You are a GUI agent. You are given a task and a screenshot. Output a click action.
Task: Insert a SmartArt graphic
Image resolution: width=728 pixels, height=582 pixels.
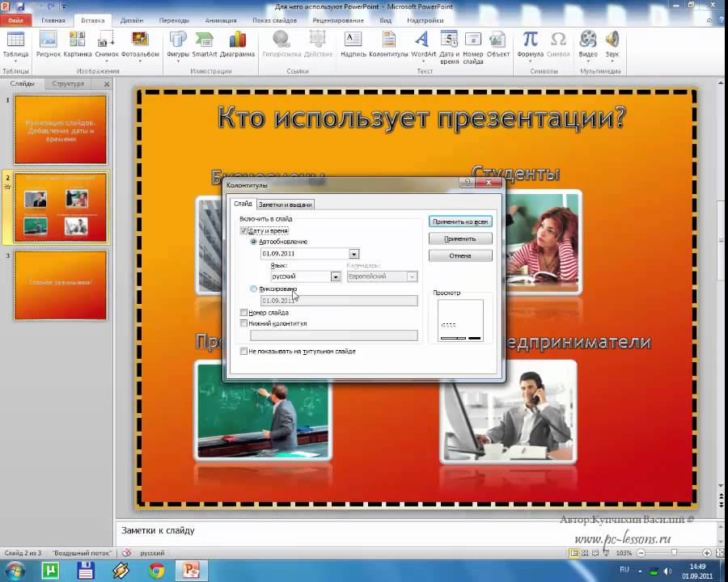[205, 40]
